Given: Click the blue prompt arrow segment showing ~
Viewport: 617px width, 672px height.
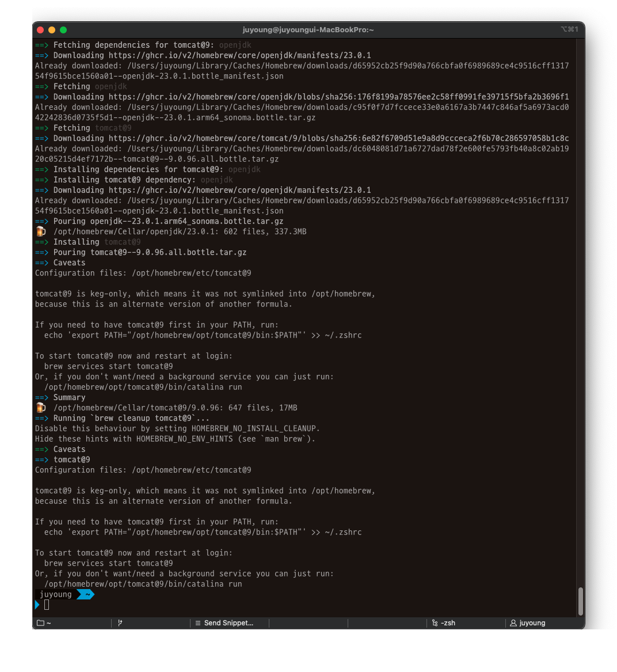Looking at the screenshot, I should pyautogui.click(x=85, y=594).
